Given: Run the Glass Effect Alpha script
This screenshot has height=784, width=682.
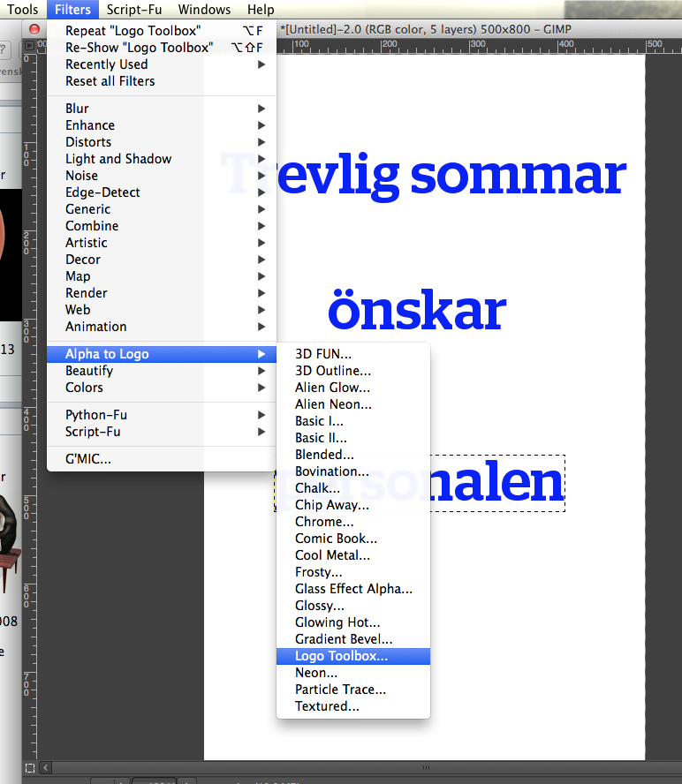Looking at the screenshot, I should (x=353, y=589).
